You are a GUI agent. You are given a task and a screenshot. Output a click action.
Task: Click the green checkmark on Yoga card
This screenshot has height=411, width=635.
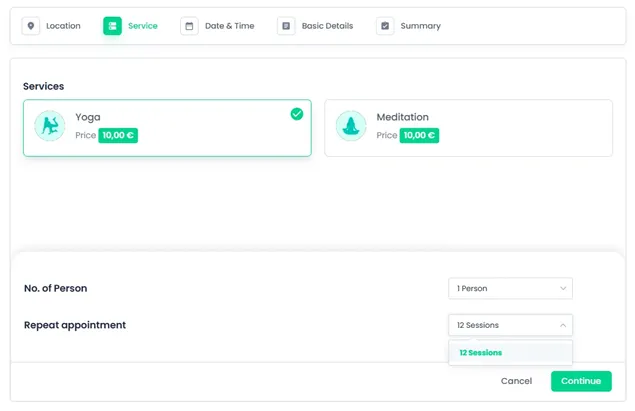tap(297, 114)
